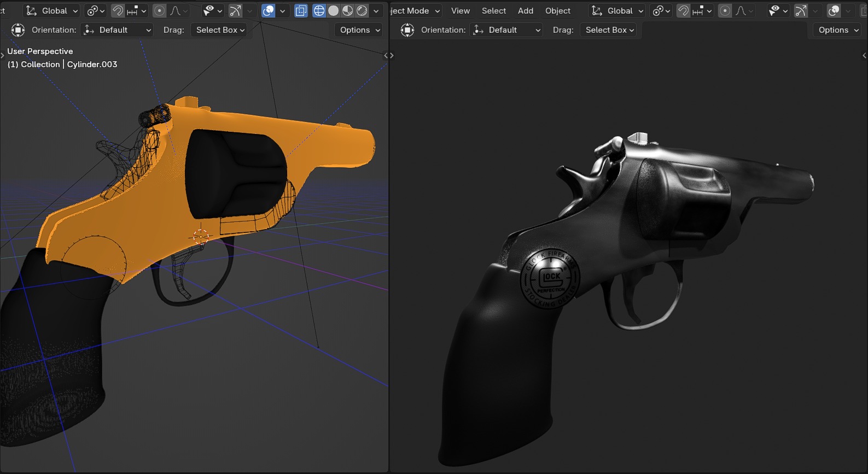
Task: Click User Perspective label
Action: (40, 51)
